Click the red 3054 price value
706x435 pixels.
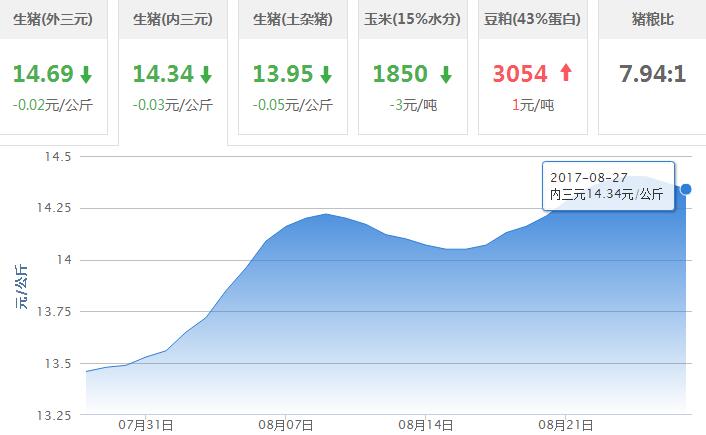click(520, 74)
